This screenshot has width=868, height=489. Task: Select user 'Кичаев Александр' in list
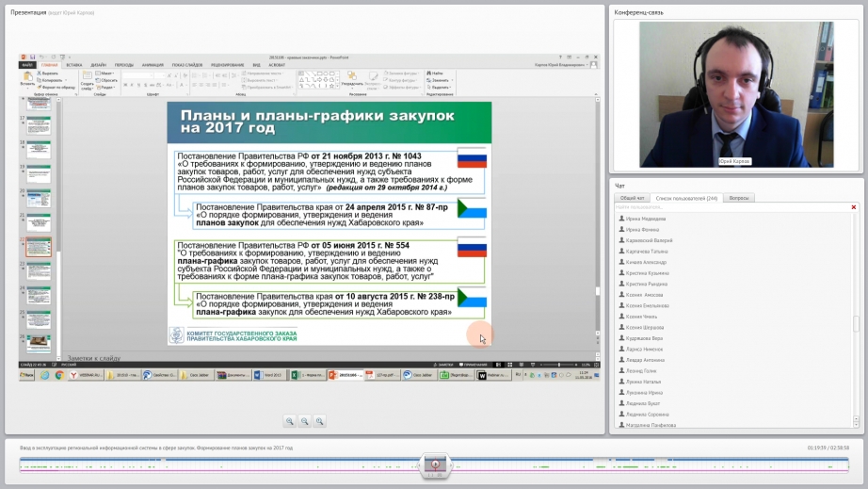click(x=646, y=262)
